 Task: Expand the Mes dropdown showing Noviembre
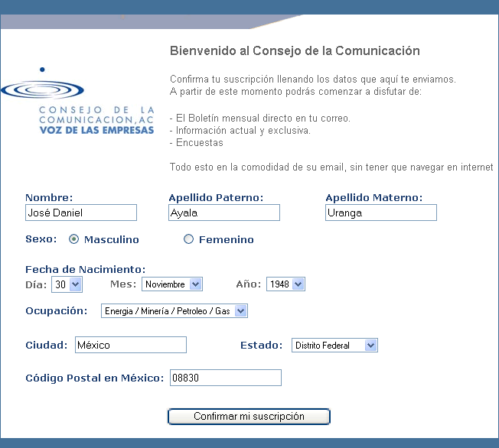172,284
